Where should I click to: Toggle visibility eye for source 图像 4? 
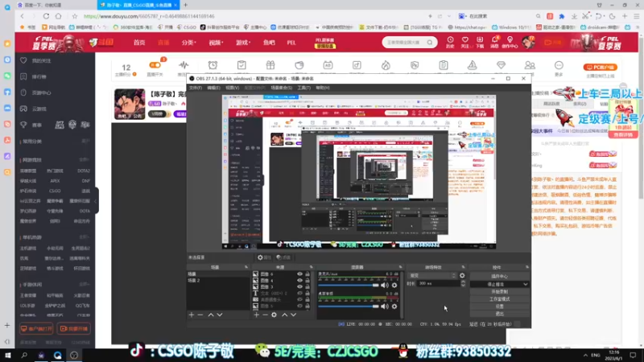299,280
